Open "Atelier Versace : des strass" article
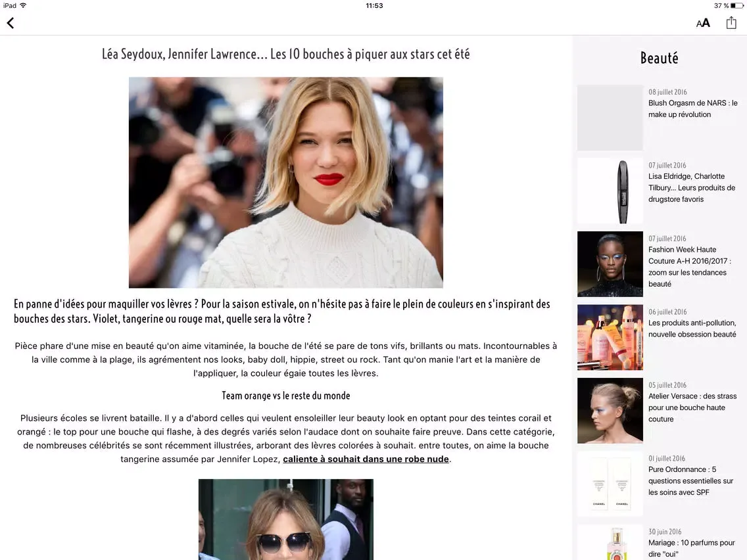747x560 pixels. click(x=692, y=408)
